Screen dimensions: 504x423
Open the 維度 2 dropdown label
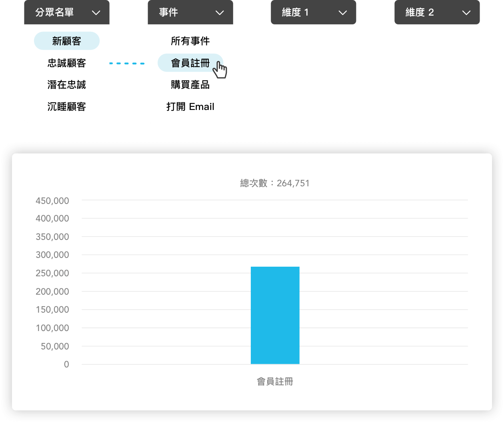(x=419, y=13)
